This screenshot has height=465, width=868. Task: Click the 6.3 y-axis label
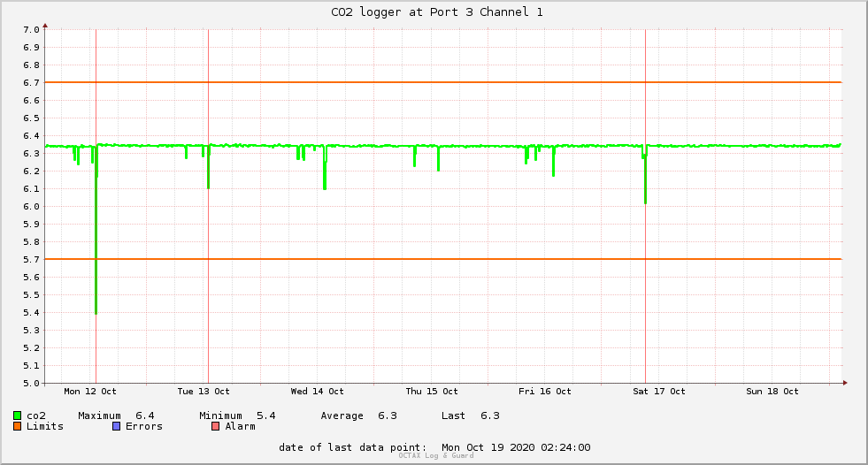(x=32, y=153)
